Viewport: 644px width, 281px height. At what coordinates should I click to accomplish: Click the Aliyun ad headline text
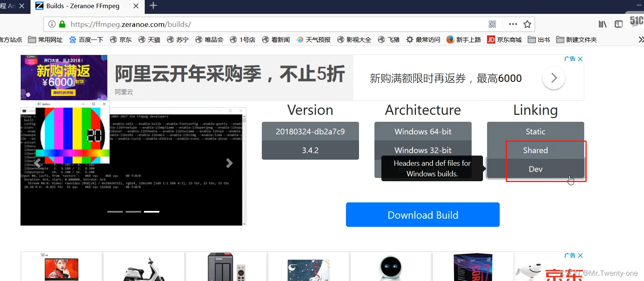pos(230,74)
